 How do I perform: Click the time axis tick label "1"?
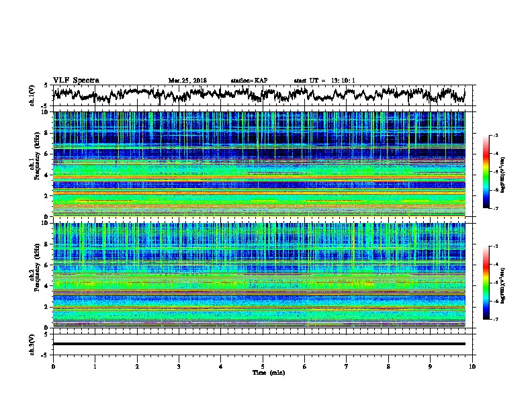click(x=95, y=367)
